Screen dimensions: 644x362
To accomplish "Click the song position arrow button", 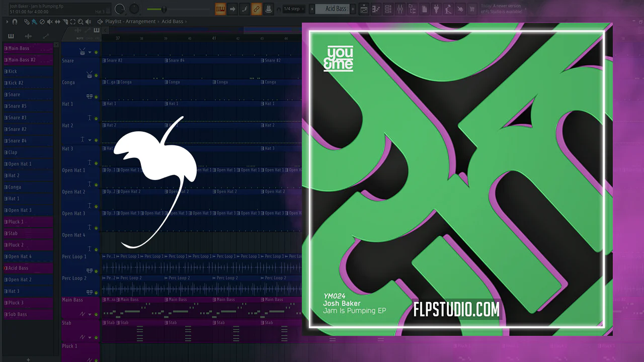I will coord(232,9).
